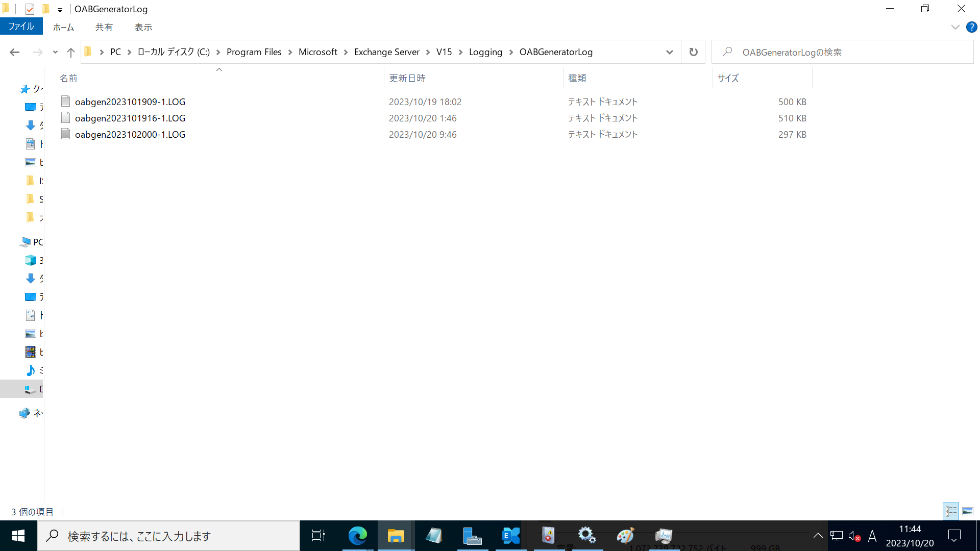Click the New Folder icon in title bar

(46, 9)
